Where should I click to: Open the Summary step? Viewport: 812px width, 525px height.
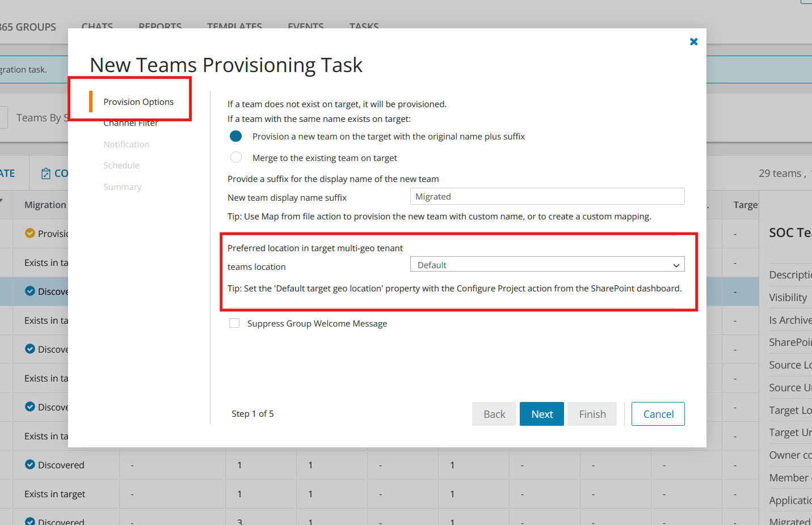123,187
